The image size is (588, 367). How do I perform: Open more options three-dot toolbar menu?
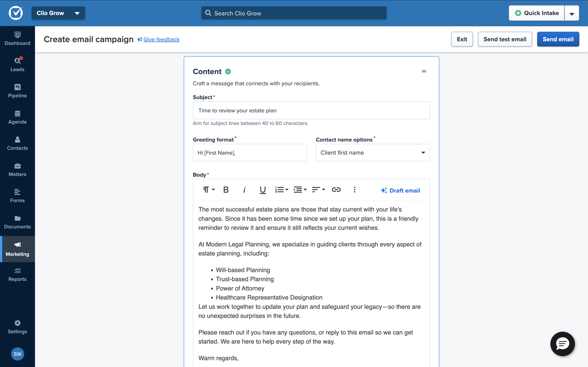(x=354, y=190)
